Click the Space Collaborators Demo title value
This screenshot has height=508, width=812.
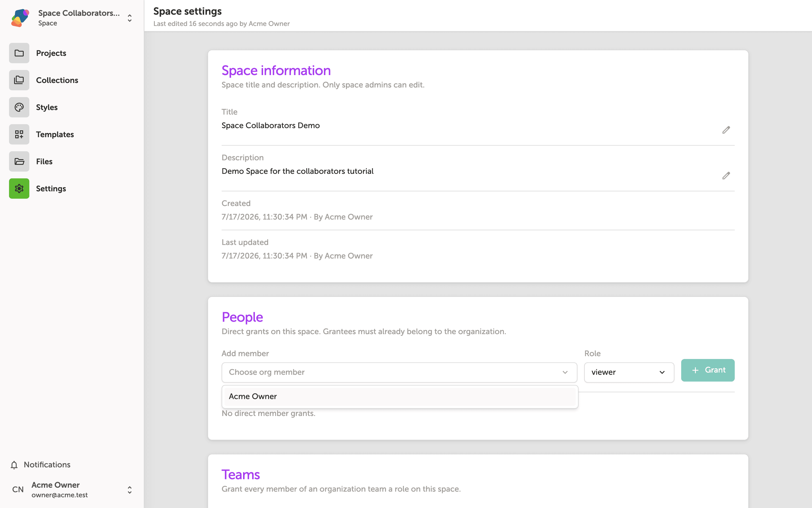coord(270,125)
